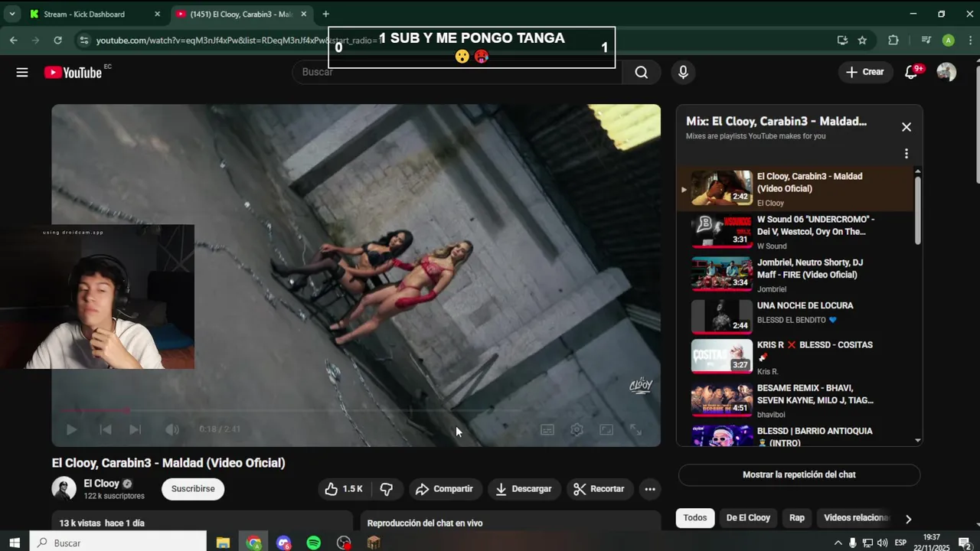Open the YouTube notifications bell
980x551 pixels.
911,72
